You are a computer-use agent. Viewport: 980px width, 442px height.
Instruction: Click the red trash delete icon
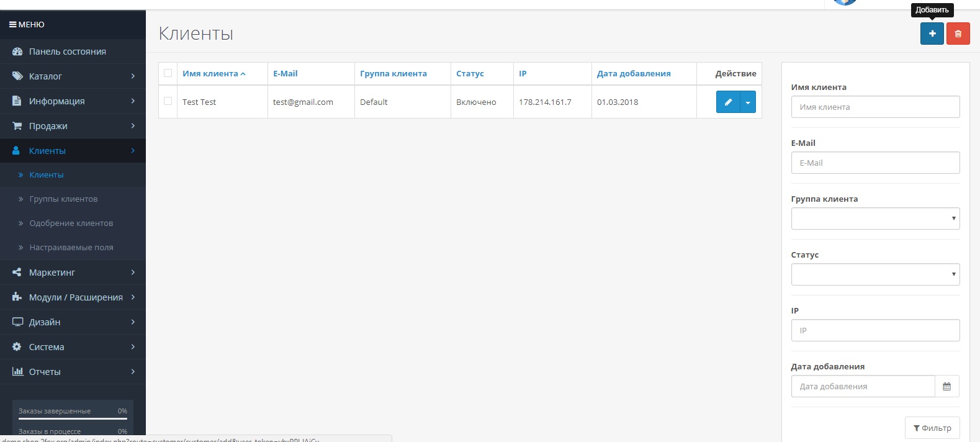click(958, 34)
